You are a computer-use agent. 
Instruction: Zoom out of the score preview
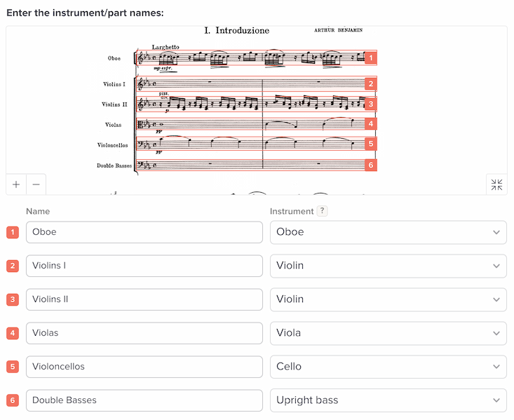(36, 184)
